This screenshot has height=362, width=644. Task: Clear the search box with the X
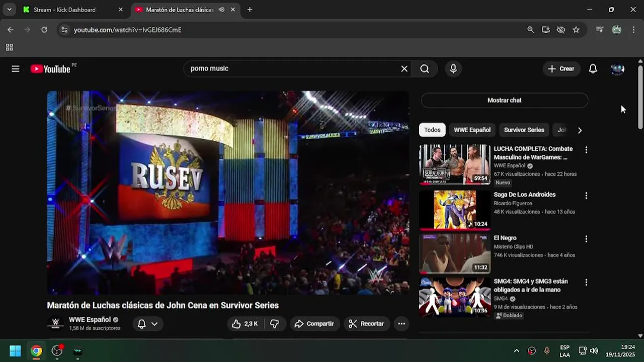404,69
